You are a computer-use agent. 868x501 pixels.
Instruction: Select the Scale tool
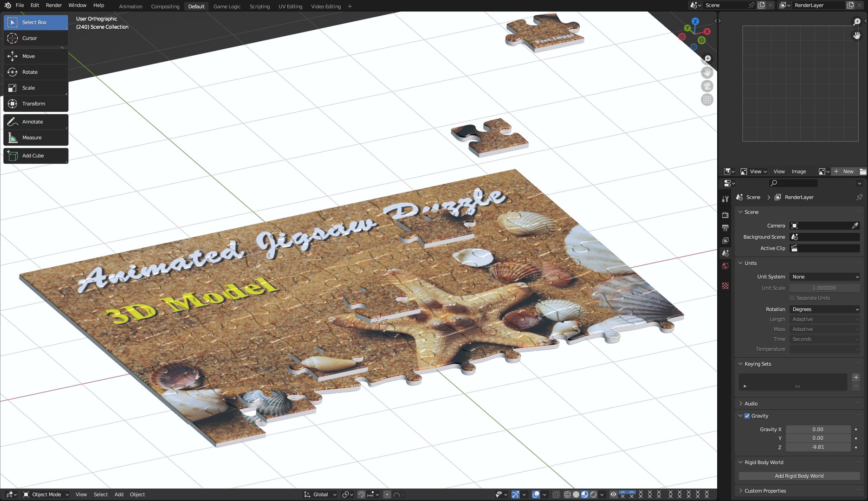point(36,88)
